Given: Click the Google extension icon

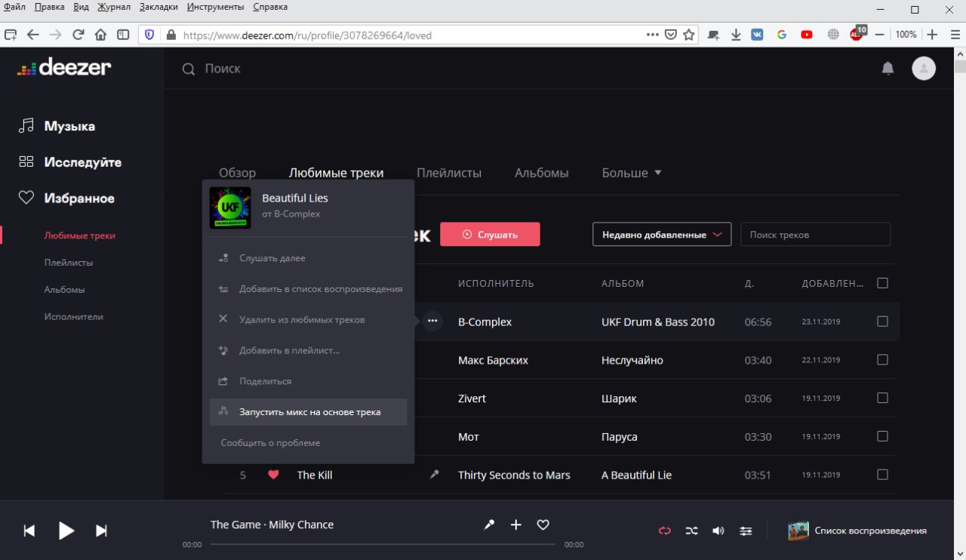Looking at the screenshot, I should [x=781, y=35].
